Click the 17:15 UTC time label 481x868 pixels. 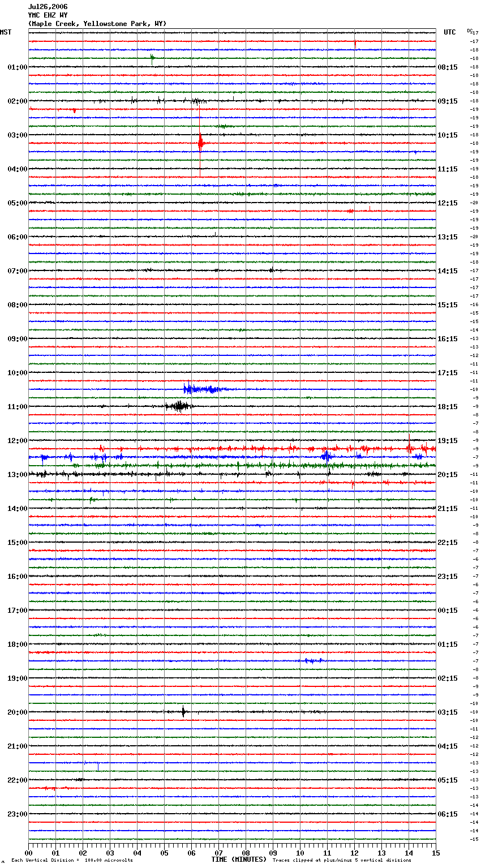(x=448, y=373)
